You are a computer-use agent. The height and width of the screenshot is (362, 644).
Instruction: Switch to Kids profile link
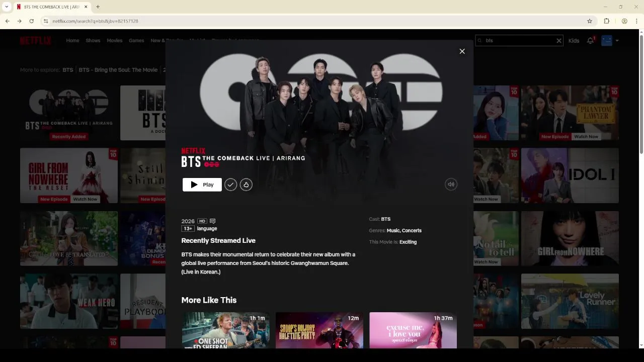[x=574, y=41]
